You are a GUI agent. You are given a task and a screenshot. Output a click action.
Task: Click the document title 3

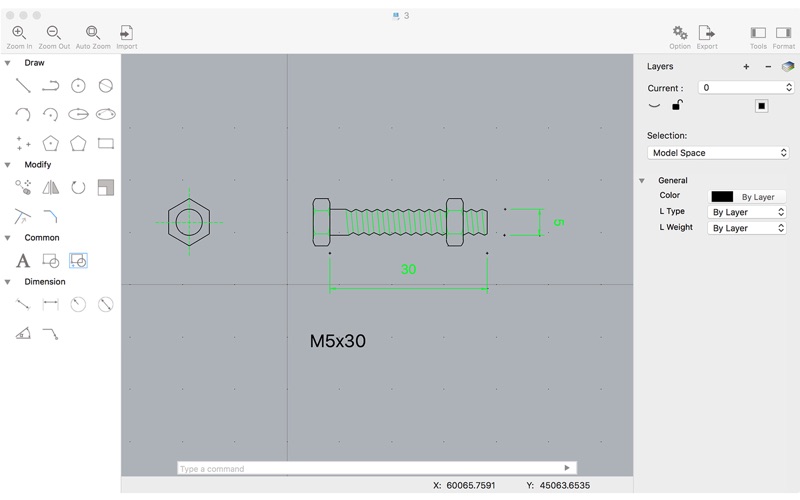[x=406, y=16]
